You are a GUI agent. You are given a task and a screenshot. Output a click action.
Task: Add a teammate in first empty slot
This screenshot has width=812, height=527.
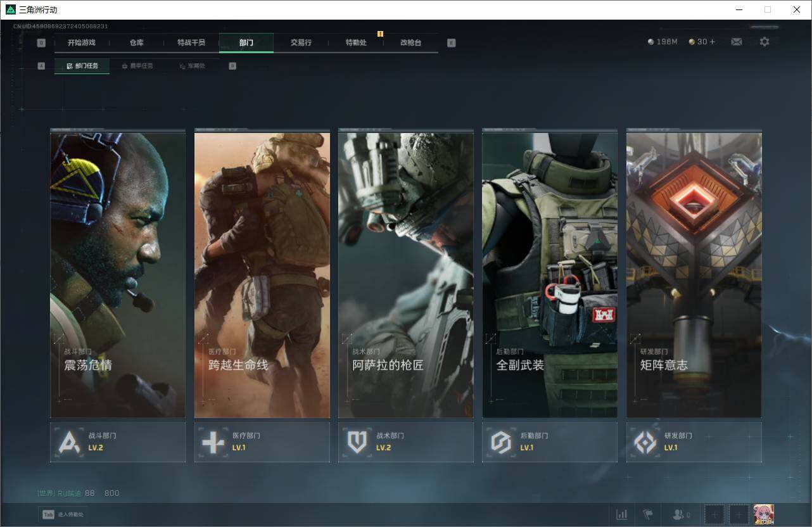(x=714, y=514)
